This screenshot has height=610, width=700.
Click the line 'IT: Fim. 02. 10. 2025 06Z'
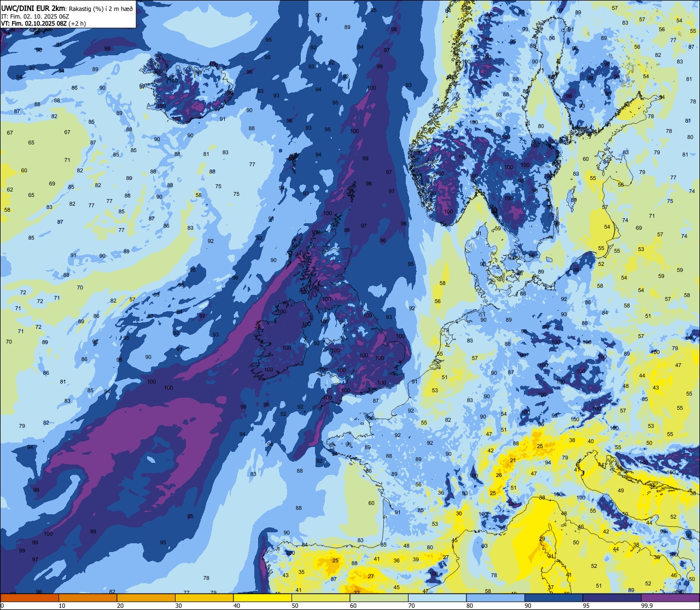(x=34, y=16)
